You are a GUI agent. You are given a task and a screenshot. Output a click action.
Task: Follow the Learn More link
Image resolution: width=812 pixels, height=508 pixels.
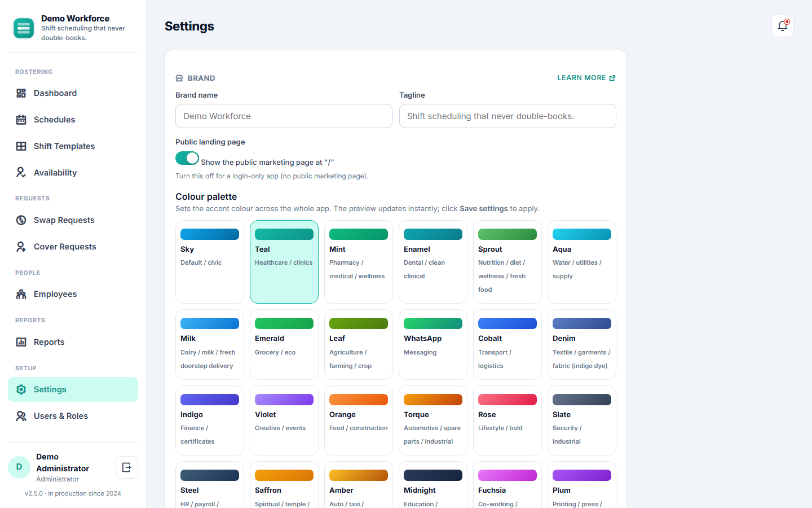(586, 78)
